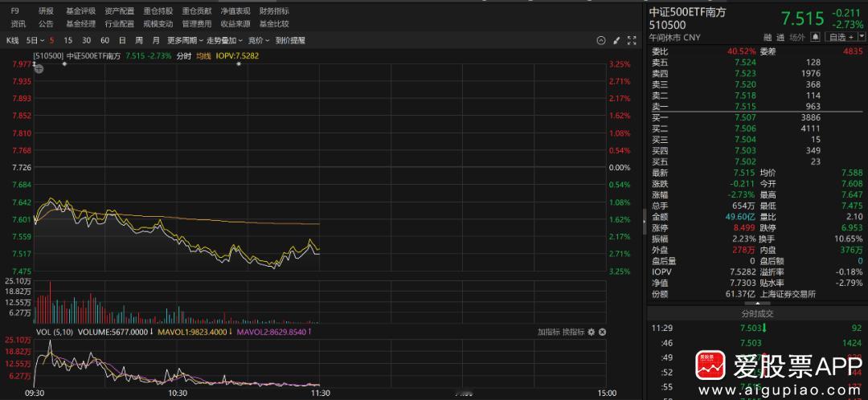Open the 研报 menu item
The image size is (868, 400).
click(46, 10)
